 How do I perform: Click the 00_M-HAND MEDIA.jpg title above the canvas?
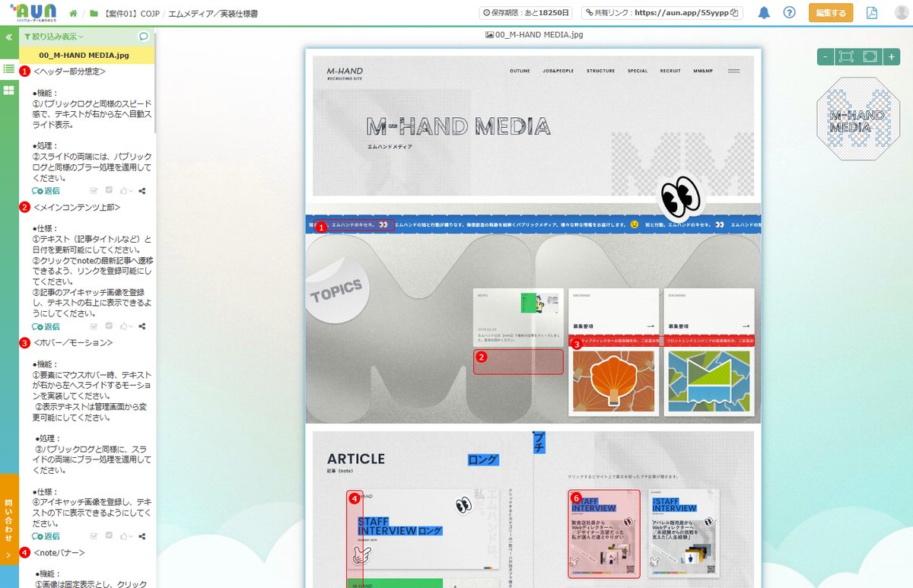point(534,35)
